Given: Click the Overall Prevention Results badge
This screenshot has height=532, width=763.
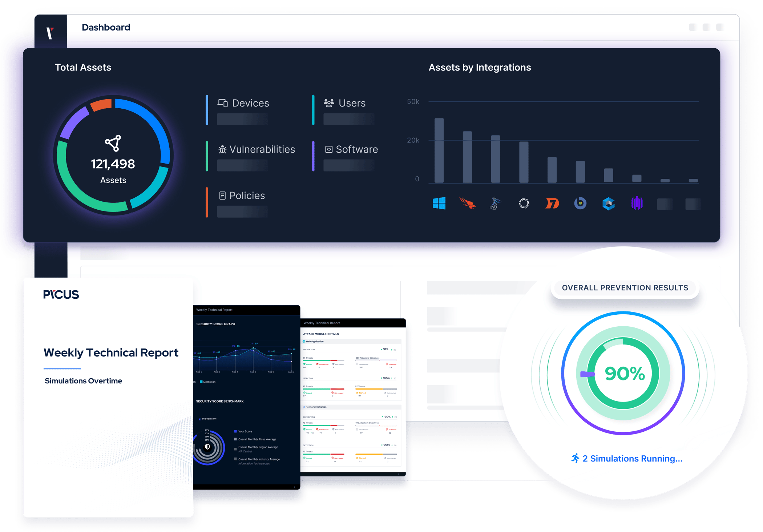Looking at the screenshot, I should click(625, 287).
